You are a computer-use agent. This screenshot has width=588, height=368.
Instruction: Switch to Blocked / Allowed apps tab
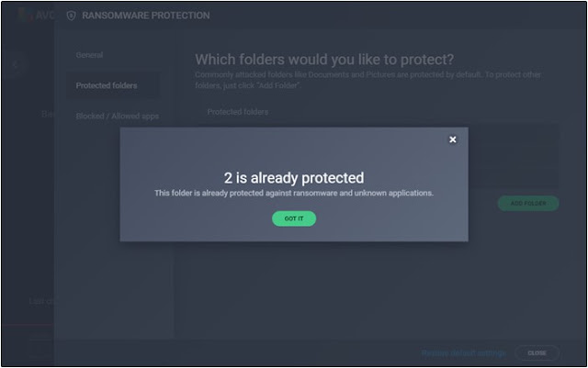117,117
